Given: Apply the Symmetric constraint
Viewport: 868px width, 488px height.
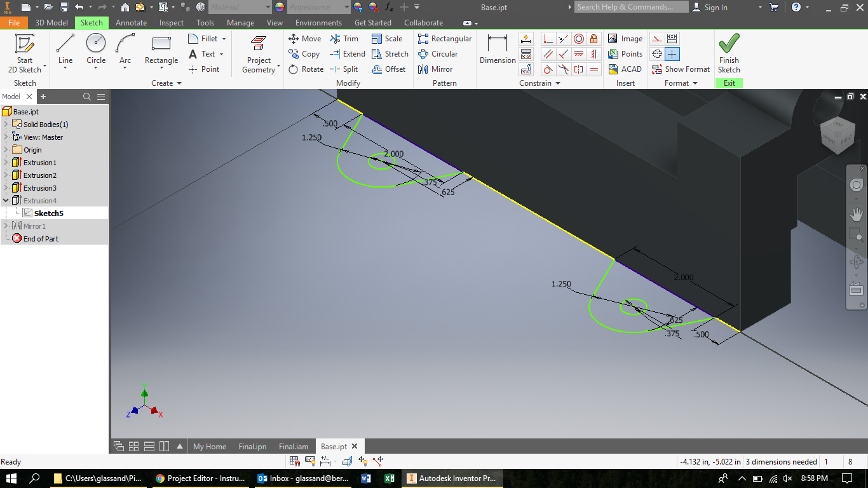Looking at the screenshot, I should (x=579, y=69).
